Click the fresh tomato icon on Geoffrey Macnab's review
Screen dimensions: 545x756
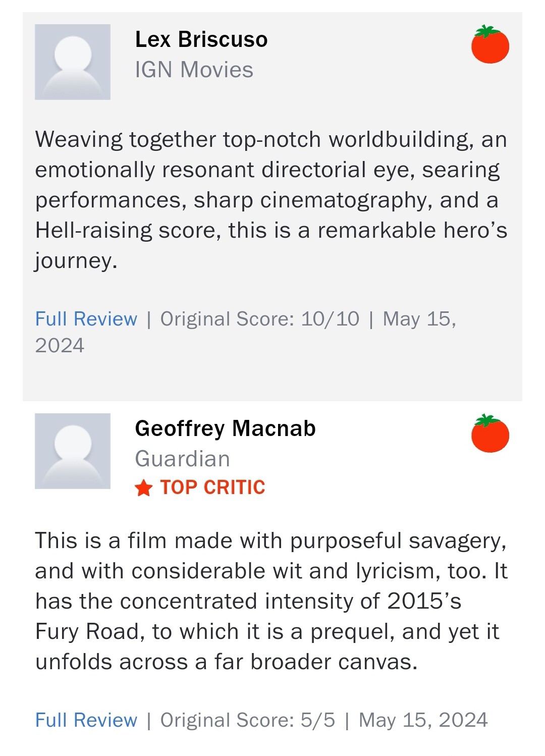tap(490, 434)
